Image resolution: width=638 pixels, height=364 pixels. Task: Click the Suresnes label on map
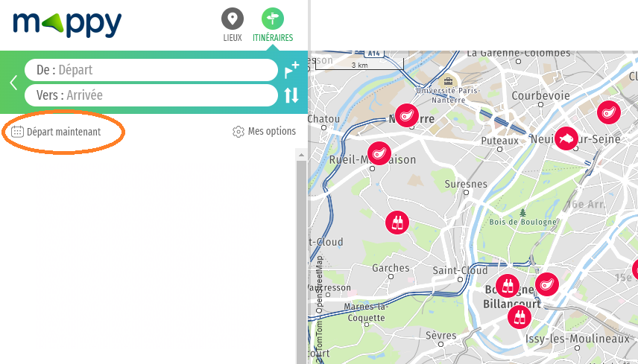(466, 184)
